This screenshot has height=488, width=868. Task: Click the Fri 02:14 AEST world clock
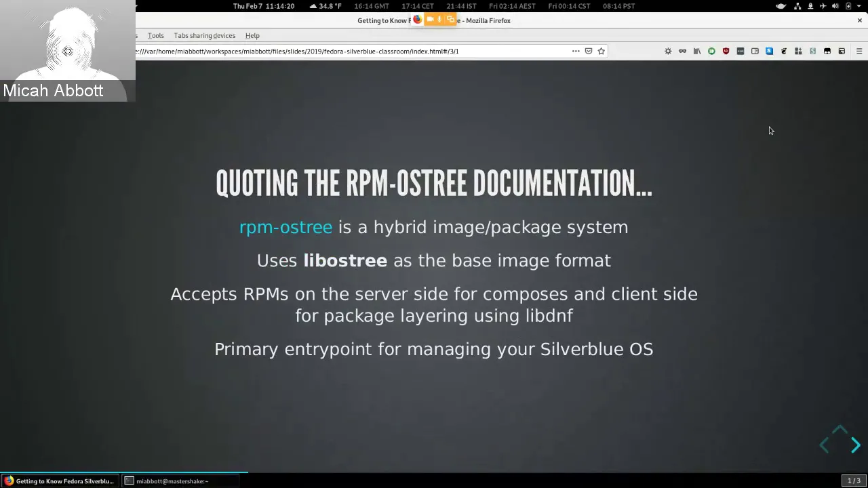pyautogui.click(x=512, y=6)
